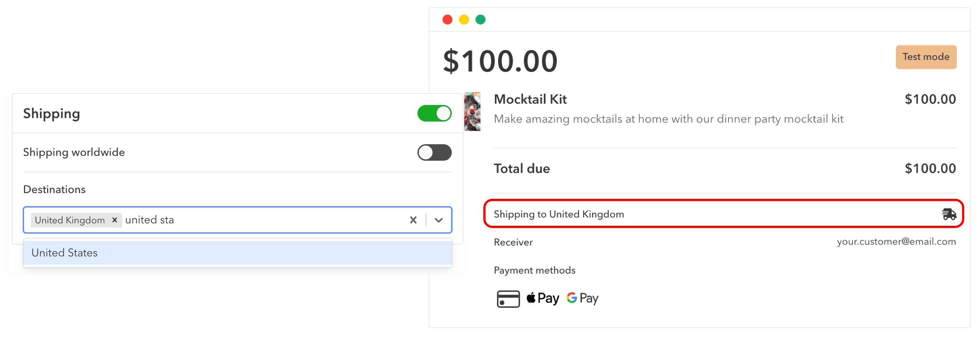This screenshot has height=347, width=980.
Task: Focus the destinations search input field
Action: [x=266, y=220]
